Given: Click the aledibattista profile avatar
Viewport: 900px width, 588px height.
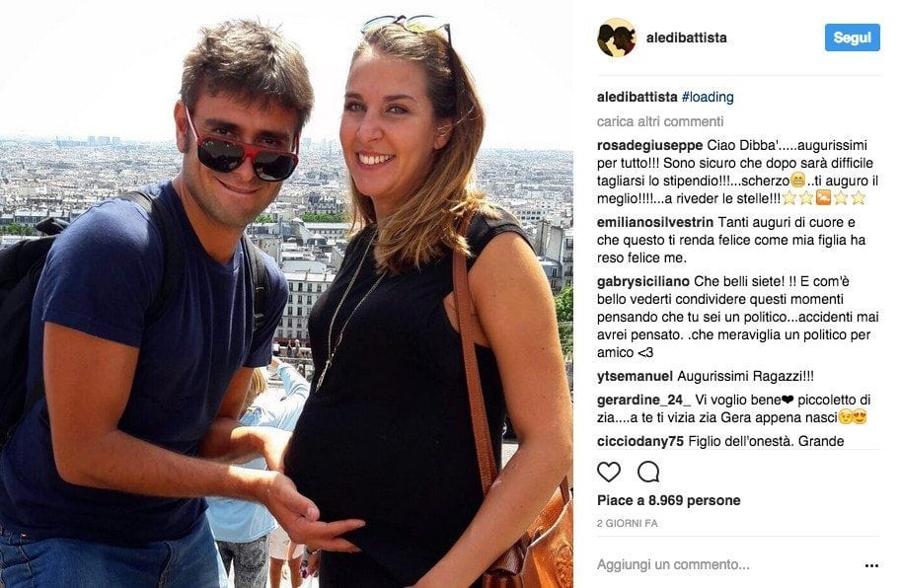Looking at the screenshot, I should (x=616, y=37).
